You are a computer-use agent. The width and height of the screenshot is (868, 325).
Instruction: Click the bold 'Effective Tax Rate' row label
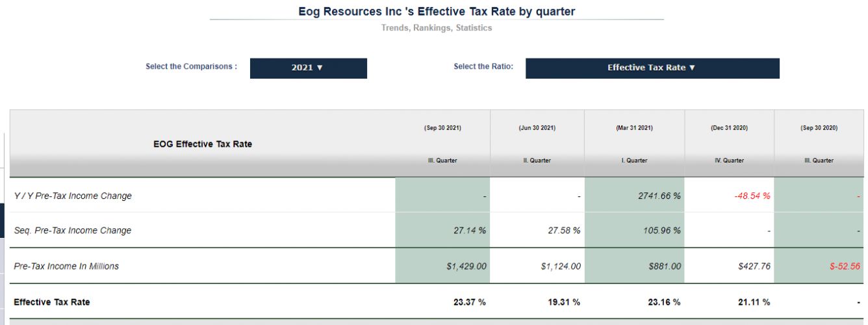(52, 302)
